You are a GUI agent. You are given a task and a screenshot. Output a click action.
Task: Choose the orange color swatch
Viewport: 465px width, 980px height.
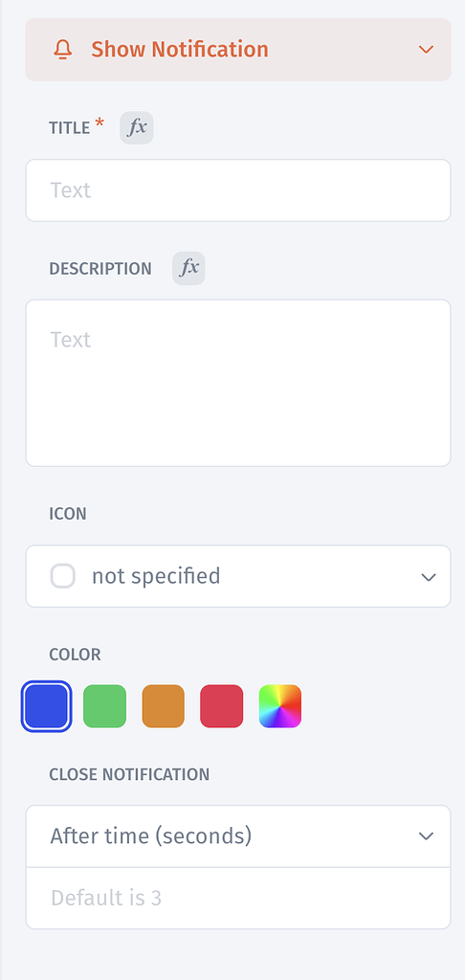click(x=163, y=706)
